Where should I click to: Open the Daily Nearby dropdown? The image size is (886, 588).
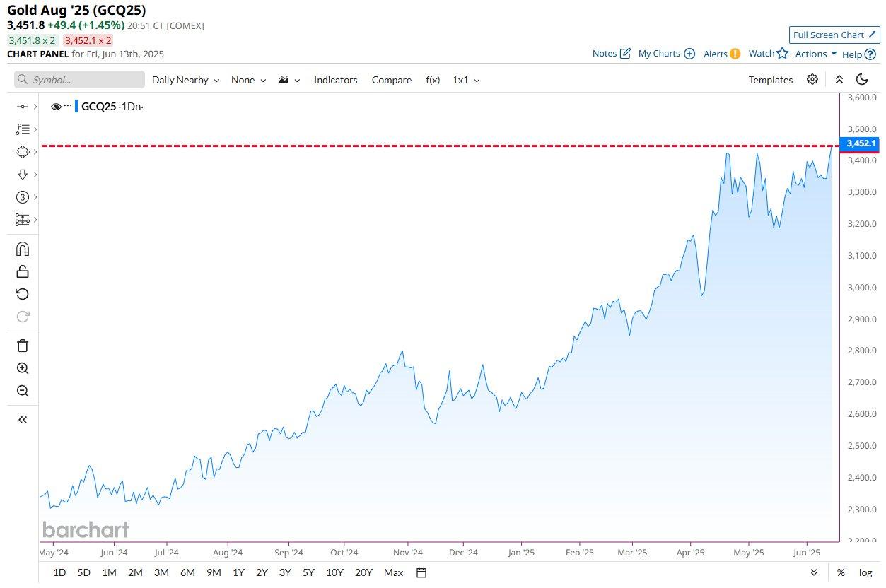coord(185,80)
